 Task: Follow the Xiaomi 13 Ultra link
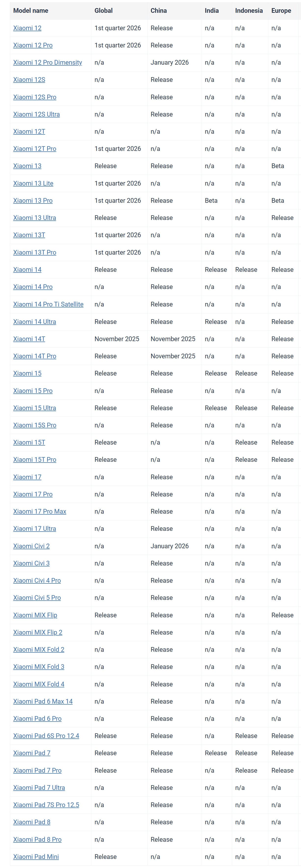click(34, 218)
